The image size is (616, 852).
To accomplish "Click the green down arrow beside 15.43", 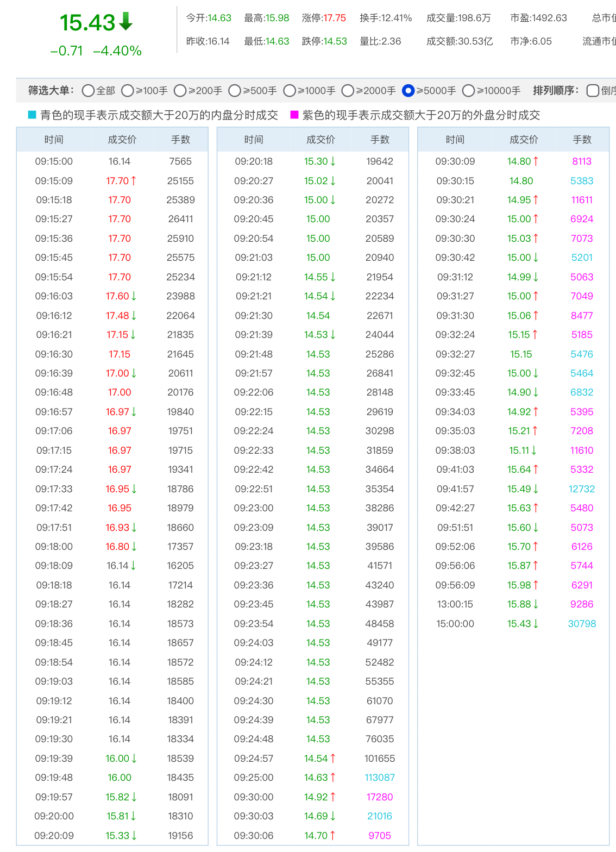I will [x=126, y=22].
